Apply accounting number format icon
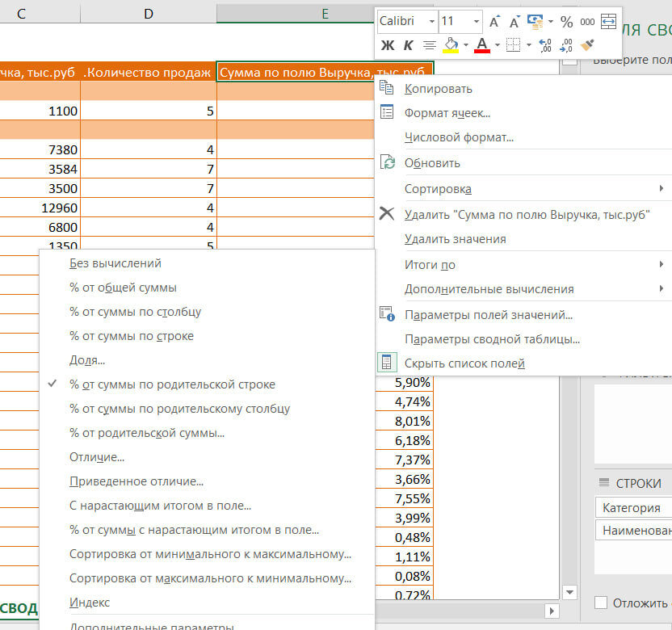Screen dimensions: 672x630 535,22
